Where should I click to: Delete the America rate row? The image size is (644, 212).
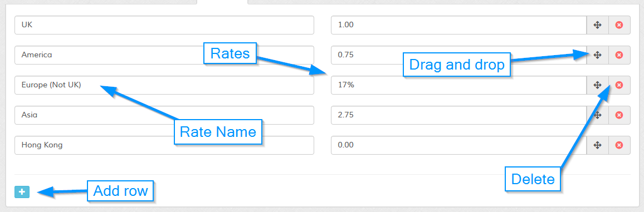click(x=619, y=55)
